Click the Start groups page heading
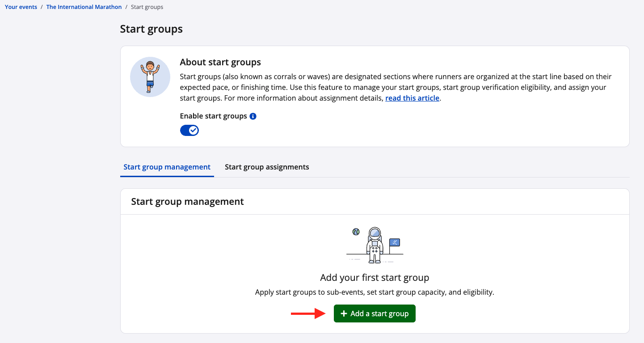 (151, 29)
